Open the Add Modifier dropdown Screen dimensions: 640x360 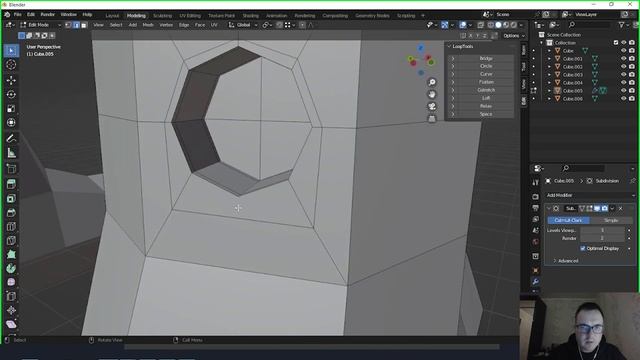[590, 195]
